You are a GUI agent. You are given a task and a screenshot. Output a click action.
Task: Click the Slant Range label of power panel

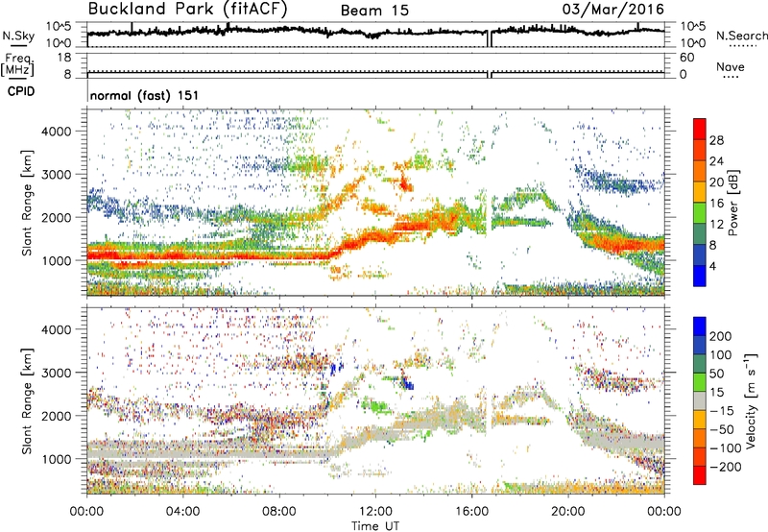[x=27, y=204]
